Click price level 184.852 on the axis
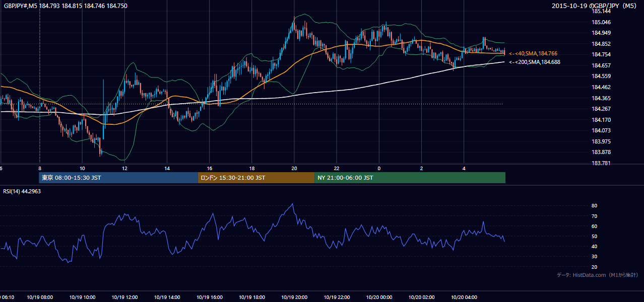644x302 pixels. (601, 44)
